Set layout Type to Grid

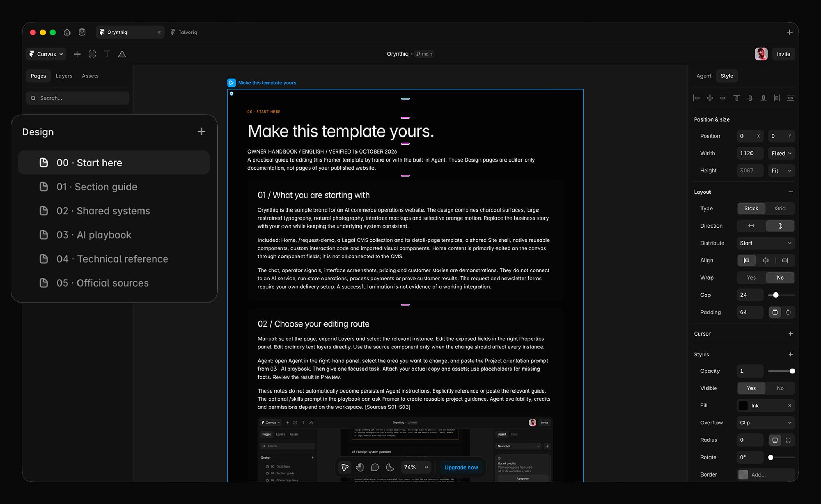[780, 208]
